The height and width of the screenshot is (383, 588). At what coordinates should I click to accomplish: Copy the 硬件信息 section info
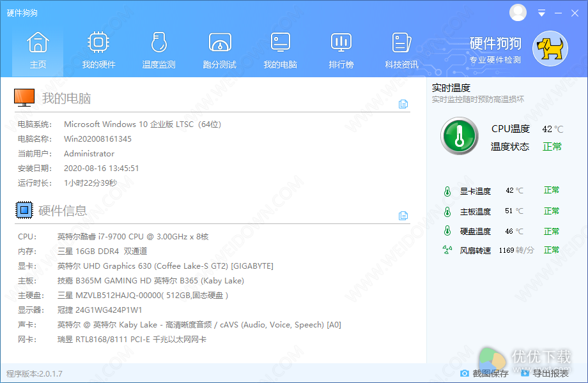click(x=403, y=216)
